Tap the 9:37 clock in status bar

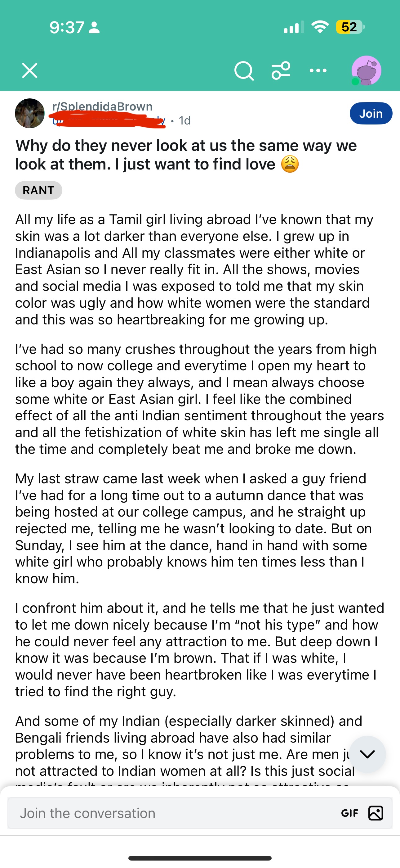(67, 27)
